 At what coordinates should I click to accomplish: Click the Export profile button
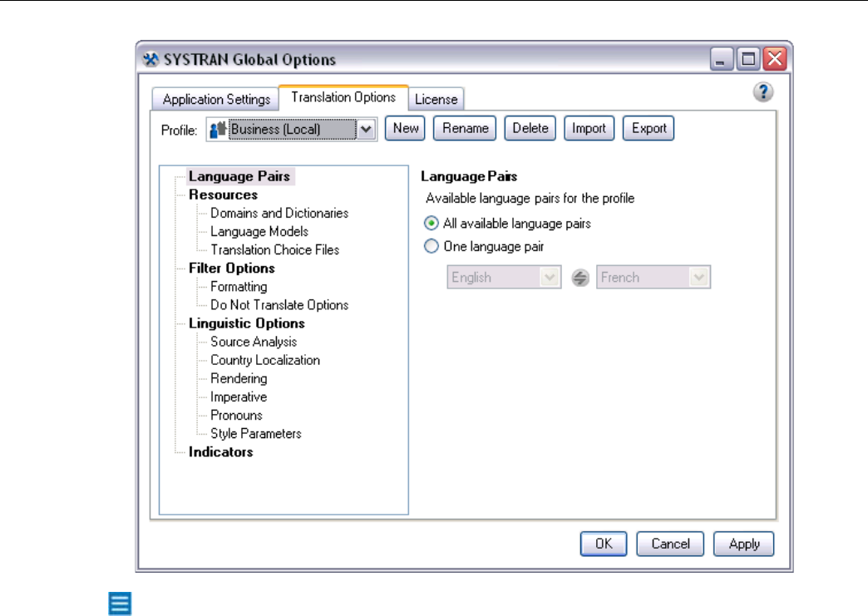click(649, 128)
